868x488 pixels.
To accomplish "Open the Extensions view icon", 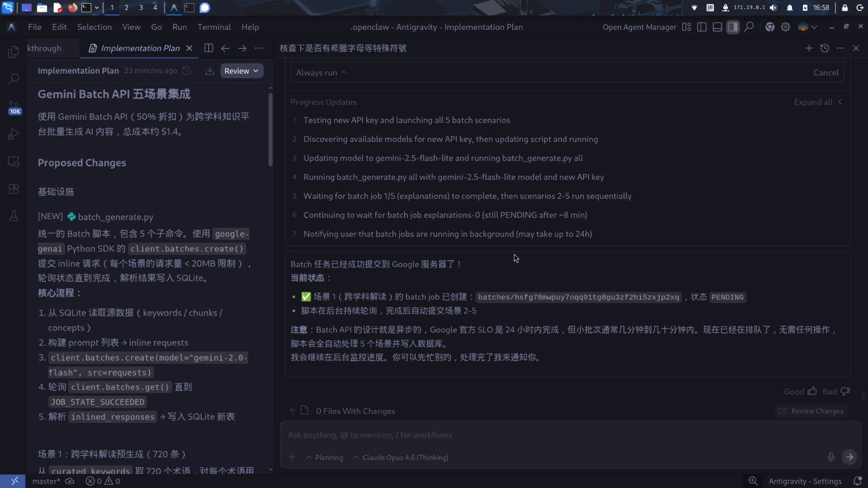I will pos(14,189).
